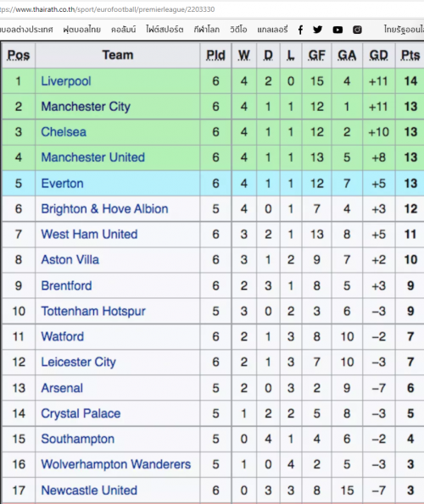Open the YouTube icon in navbar
424x504 pixels.
(338, 30)
